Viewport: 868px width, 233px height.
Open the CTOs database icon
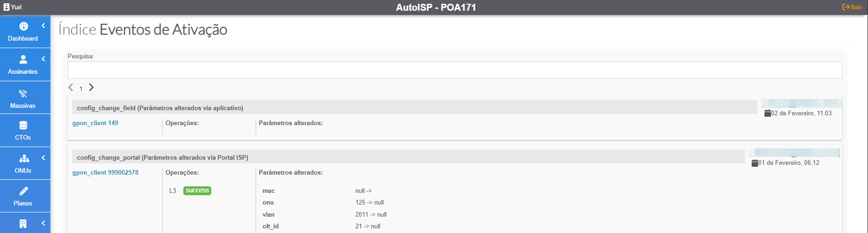23,125
